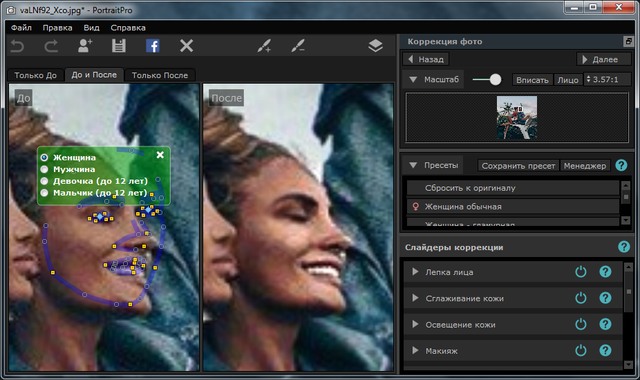Click the left eye blue diamond marker
The image size is (640, 380).
[x=100, y=216]
